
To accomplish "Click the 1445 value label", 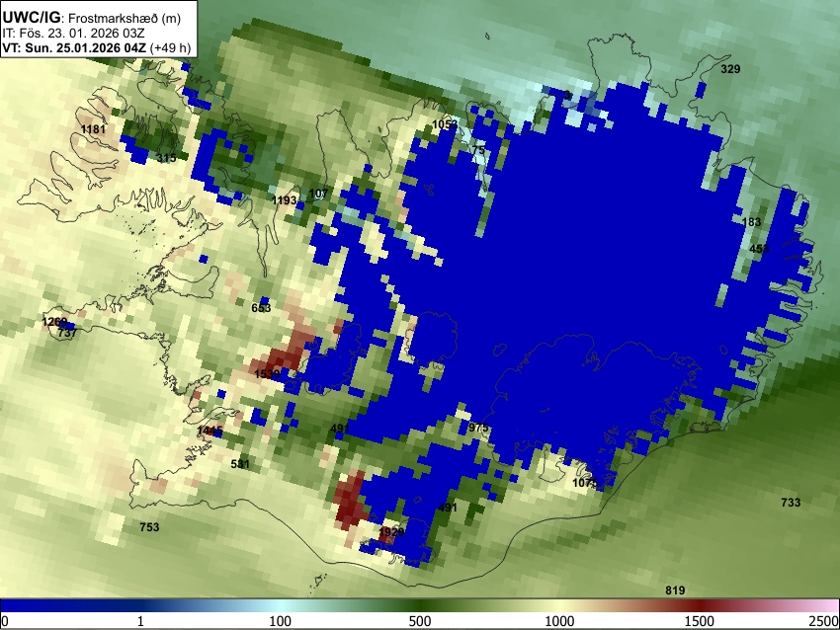I will coord(210,431).
